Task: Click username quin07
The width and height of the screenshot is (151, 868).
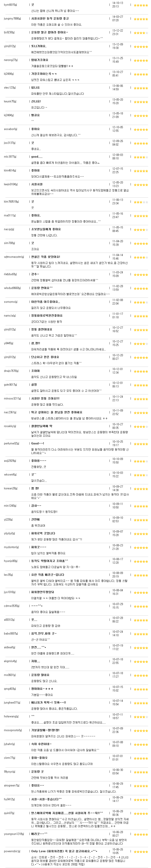Action: coord(9,813)
